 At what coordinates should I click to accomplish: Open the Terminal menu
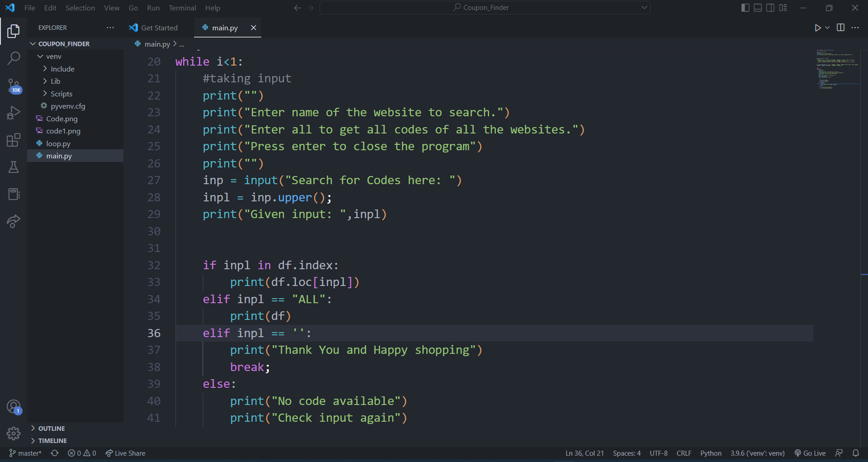pyautogui.click(x=182, y=8)
